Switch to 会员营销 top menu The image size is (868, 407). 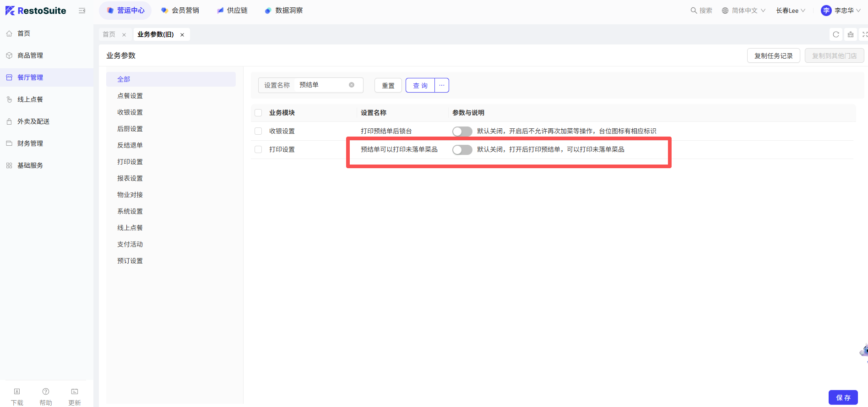coord(180,11)
